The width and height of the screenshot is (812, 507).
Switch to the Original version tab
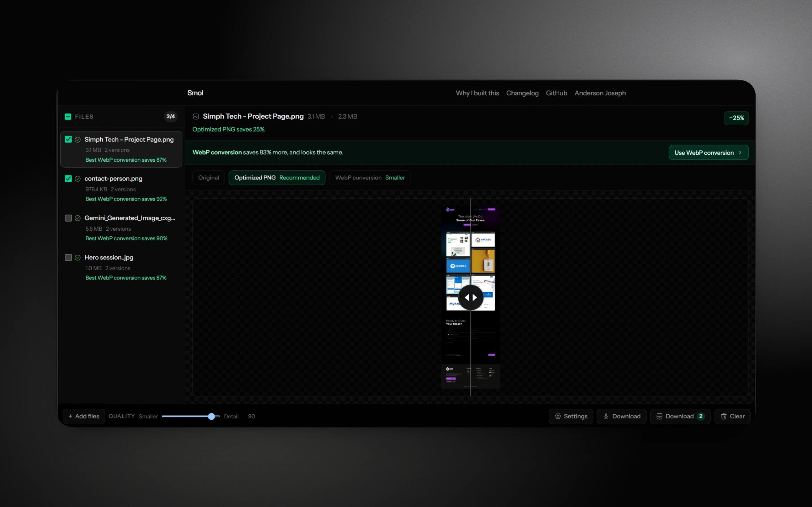click(209, 178)
